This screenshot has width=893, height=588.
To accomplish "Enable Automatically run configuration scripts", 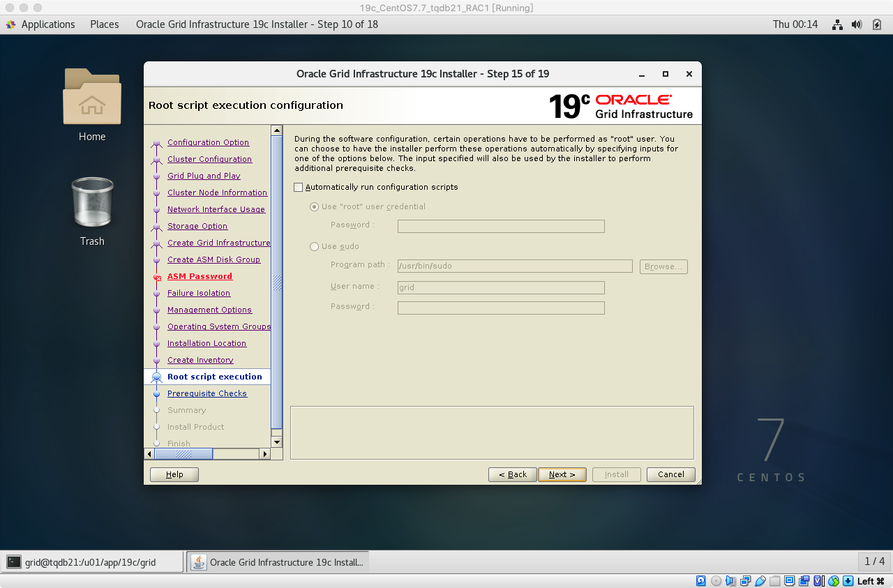I will [x=299, y=187].
